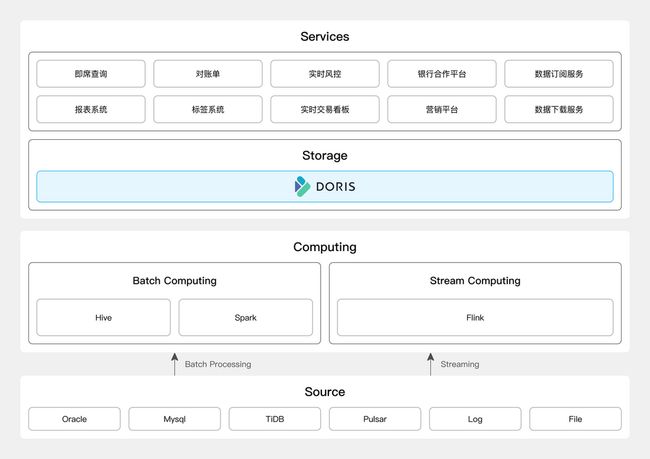Choose the Mysql source box
The height and width of the screenshot is (459, 650).
175,419
